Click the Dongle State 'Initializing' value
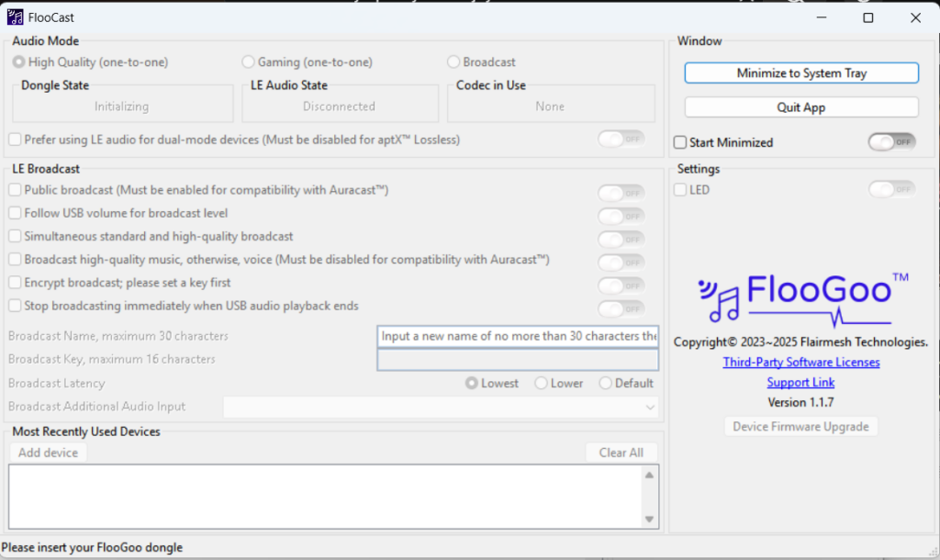The image size is (940, 560). tap(122, 106)
